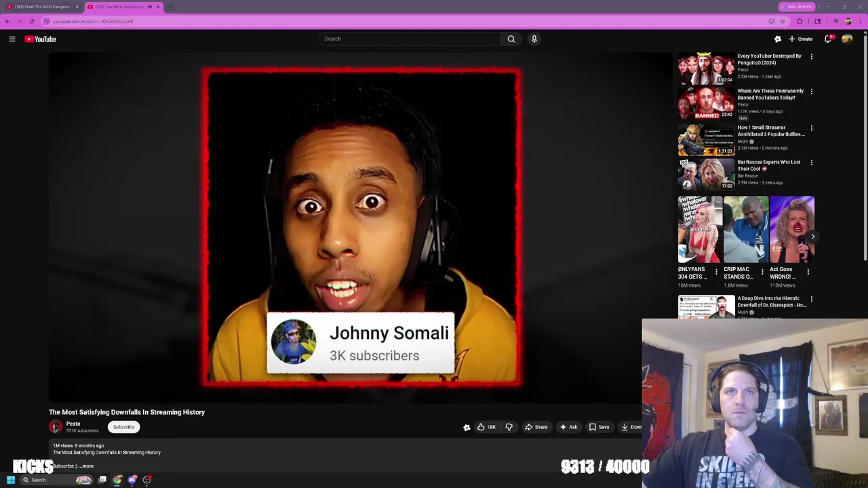Open the side panel search icon in Chrome toolbar
The height and width of the screenshot is (488, 868).
click(x=818, y=21)
